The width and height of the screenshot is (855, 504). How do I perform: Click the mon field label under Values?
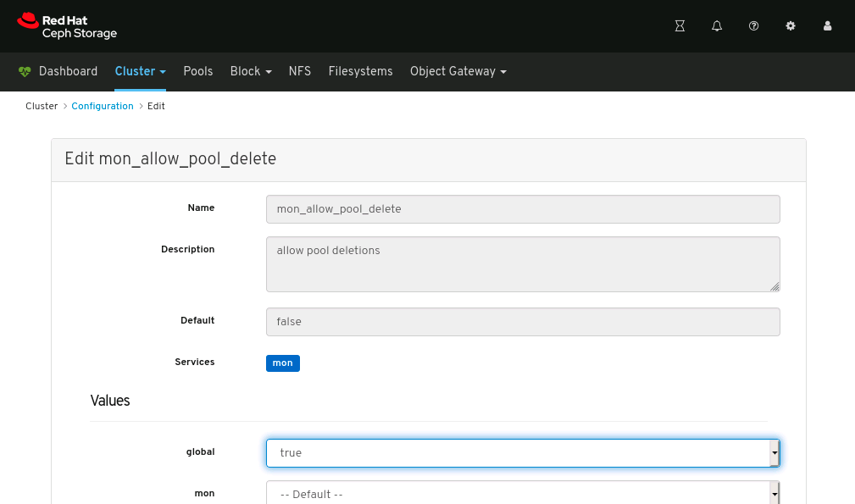[204, 493]
